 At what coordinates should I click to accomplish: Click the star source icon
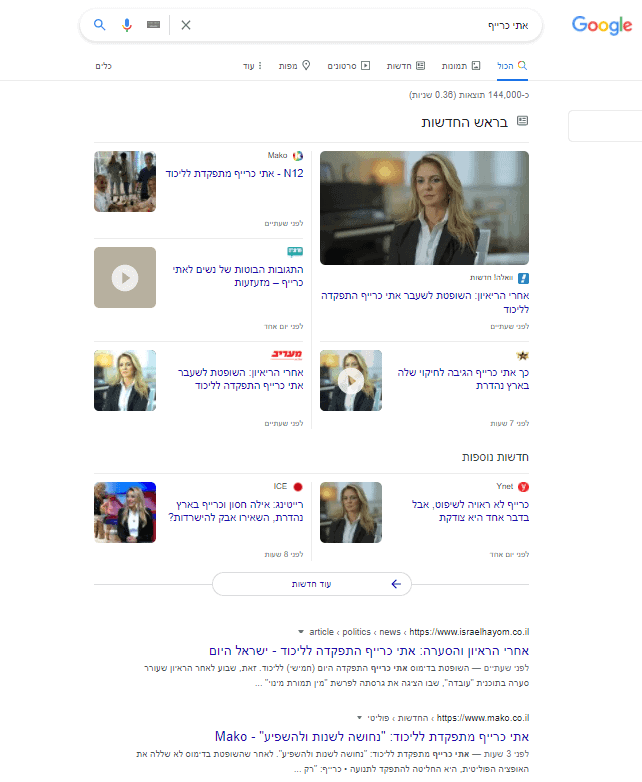[523, 356]
